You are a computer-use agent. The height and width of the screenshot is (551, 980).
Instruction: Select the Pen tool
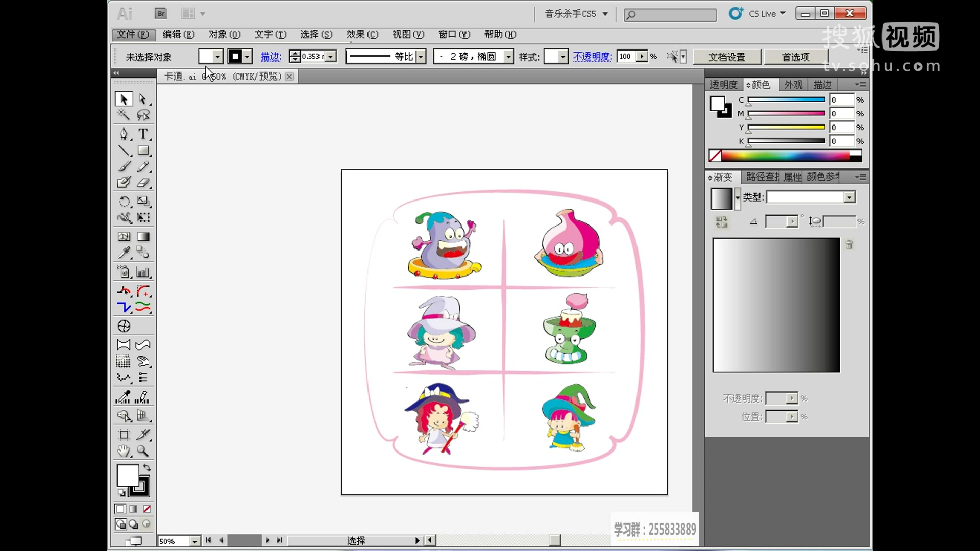(x=124, y=134)
